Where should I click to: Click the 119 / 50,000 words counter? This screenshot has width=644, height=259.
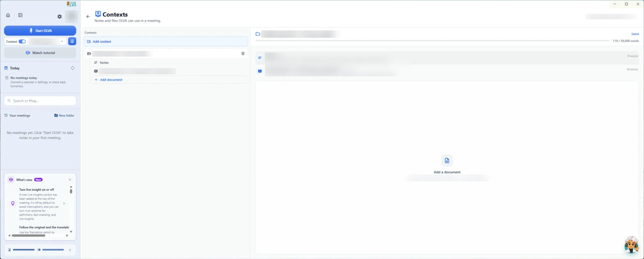coord(626,41)
